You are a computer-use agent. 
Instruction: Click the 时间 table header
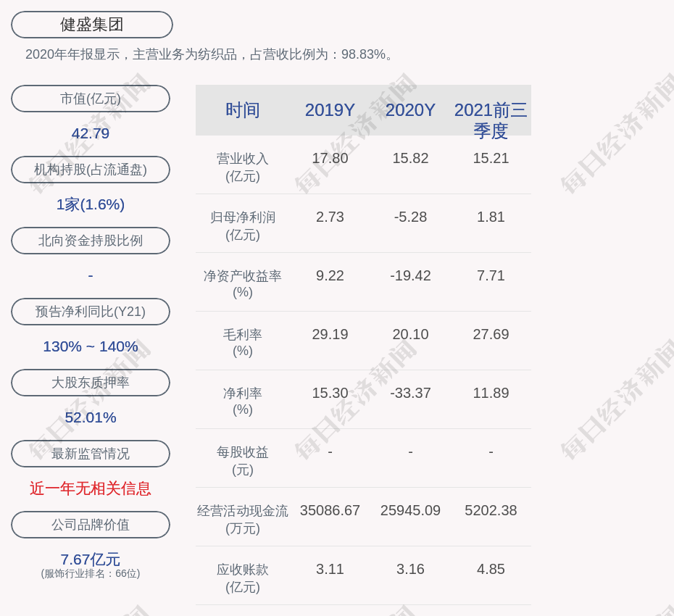tap(243, 110)
